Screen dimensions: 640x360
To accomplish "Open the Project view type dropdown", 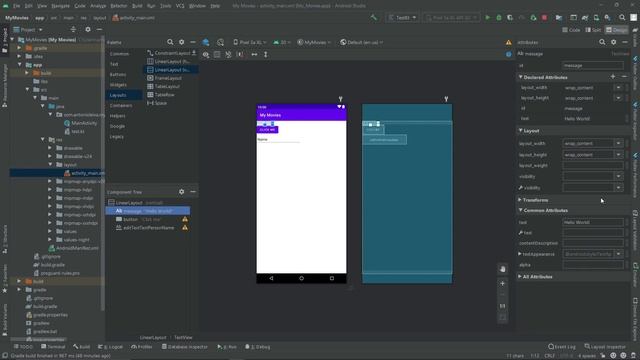I will [x=28, y=29].
